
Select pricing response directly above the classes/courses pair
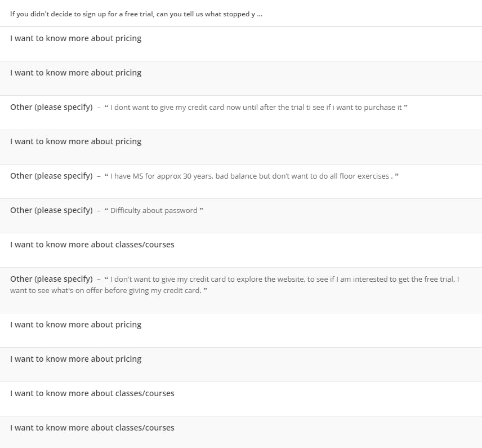(75, 359)
